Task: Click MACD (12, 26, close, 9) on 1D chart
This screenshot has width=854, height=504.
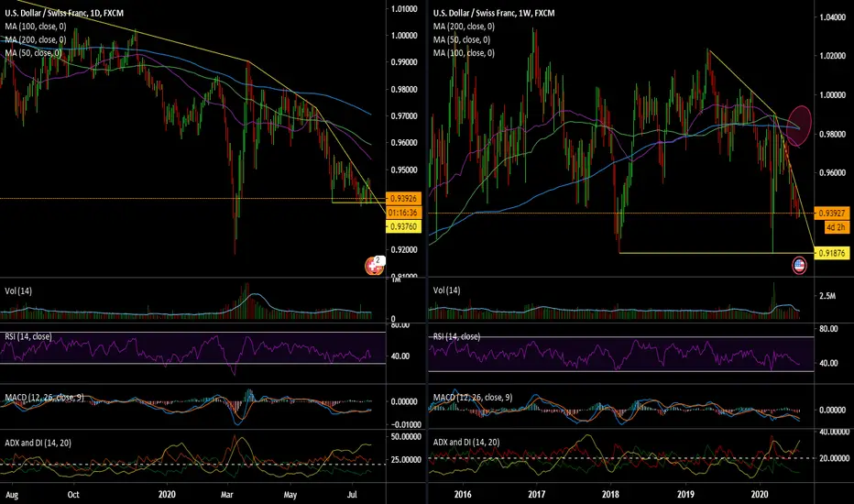Action: pyautogui.click(x=45, y=398)
